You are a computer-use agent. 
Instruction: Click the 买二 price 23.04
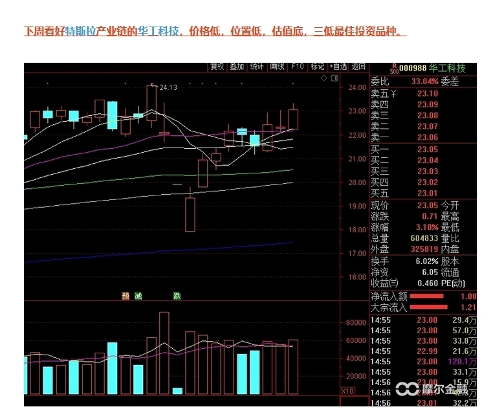tap(428, 160)
